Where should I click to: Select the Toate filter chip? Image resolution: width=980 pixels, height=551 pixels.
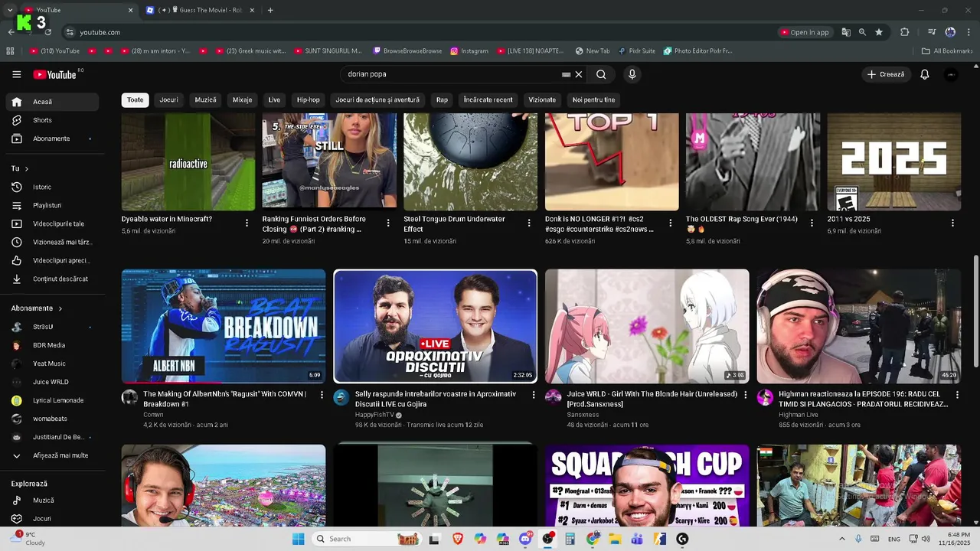coord(135,99)
